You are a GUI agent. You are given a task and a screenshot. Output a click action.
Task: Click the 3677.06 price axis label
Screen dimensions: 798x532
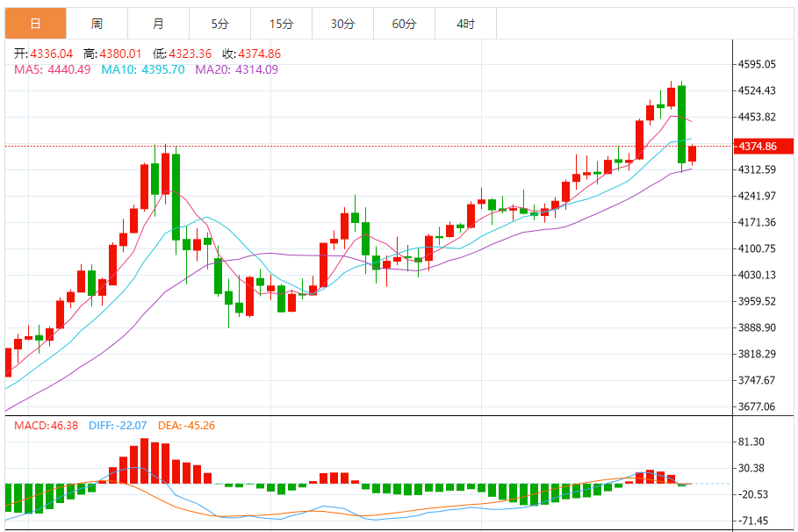758,406
